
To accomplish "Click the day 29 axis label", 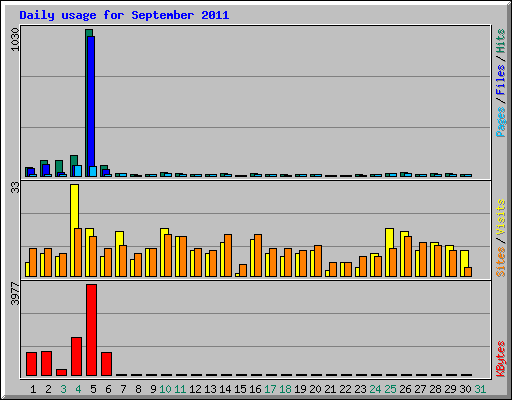I will pyautogui.click(x=450, y=389).
